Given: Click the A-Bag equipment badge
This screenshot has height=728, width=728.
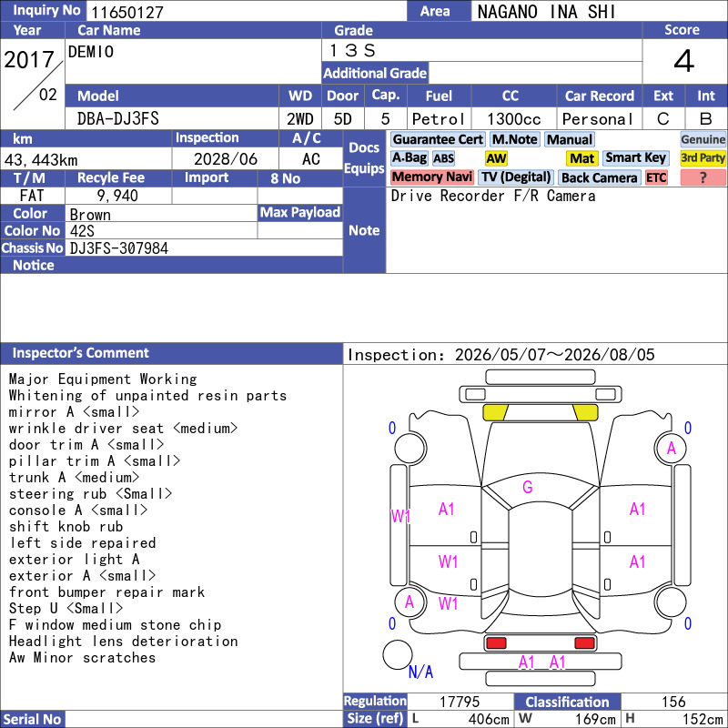Looking at the screenshot, I should (x=409, y=157).
